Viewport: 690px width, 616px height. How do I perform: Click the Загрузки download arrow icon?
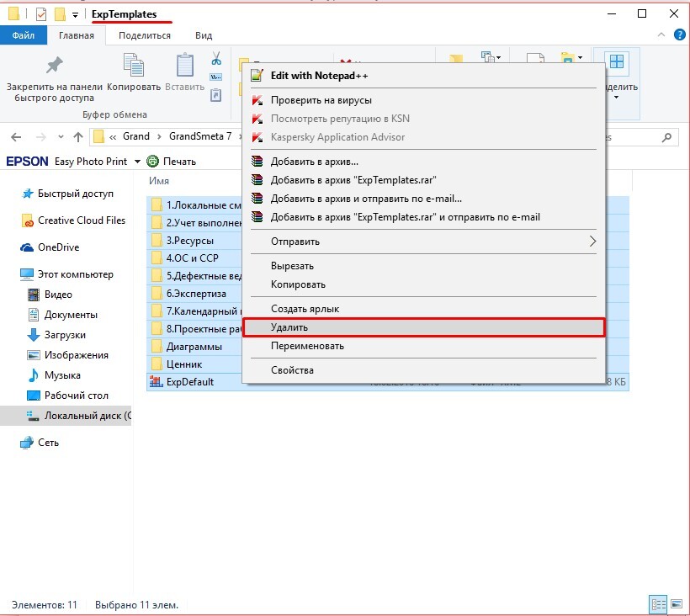click(34, 335)
